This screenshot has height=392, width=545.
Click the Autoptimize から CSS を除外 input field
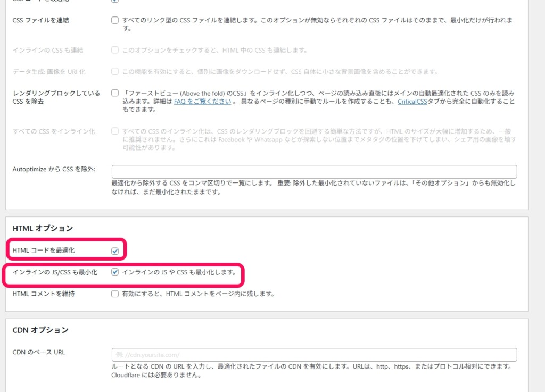point(314,171)
